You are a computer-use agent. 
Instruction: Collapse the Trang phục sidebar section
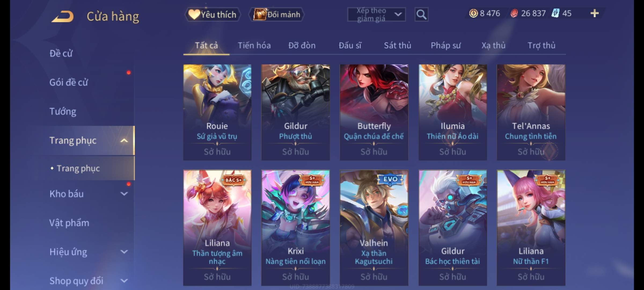124,140
